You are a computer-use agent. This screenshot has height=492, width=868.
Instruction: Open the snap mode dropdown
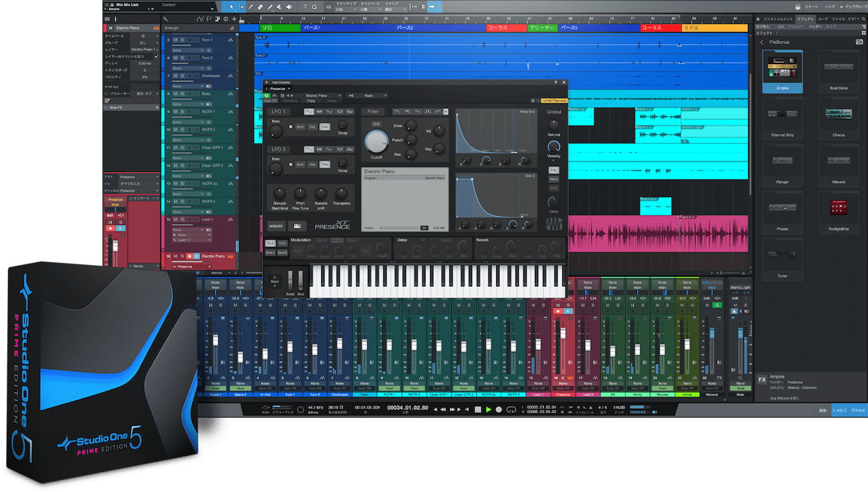pos(396,9)
